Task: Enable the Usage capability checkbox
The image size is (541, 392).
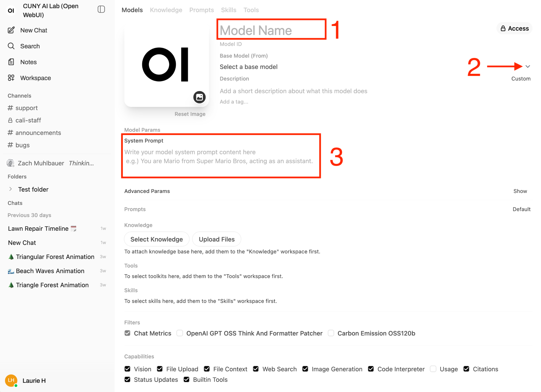Action: tap(433, 369)
